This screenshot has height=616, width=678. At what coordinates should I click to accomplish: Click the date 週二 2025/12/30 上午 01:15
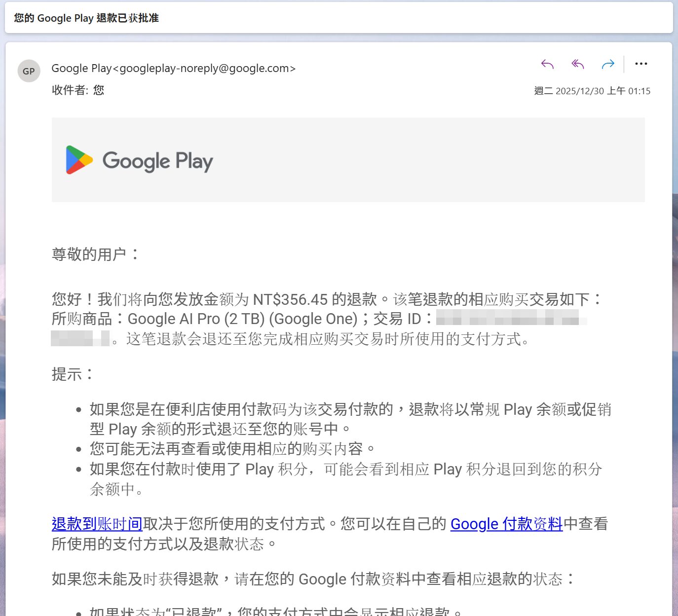tap(592, 91)
